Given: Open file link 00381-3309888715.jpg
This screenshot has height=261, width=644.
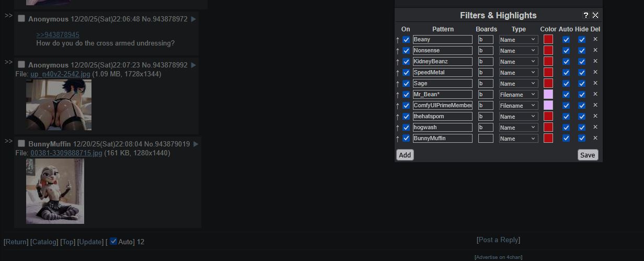Looking at the screenshot, I should point(66,153).
